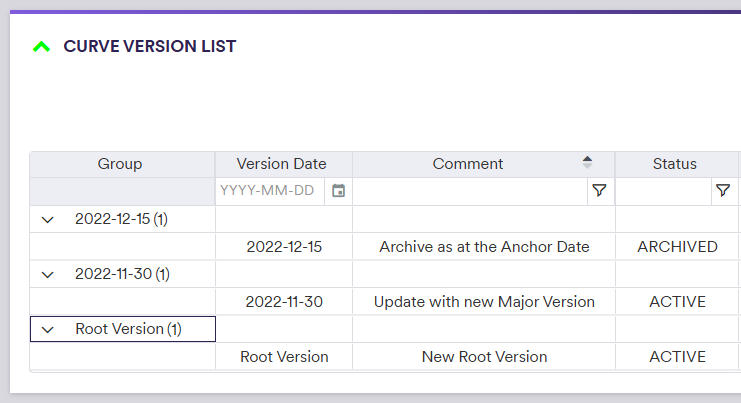The width and height of the screenshot is (741, 403).
Task: Toggle sort on the Comment column
Action: [587, 164]
